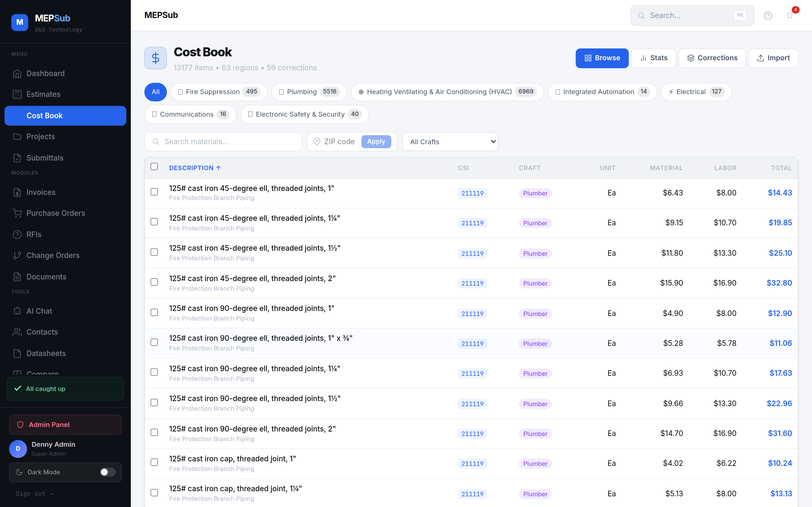Click the Import button
The height and width of the screenshot is (507, 812).
coord(773,58)
